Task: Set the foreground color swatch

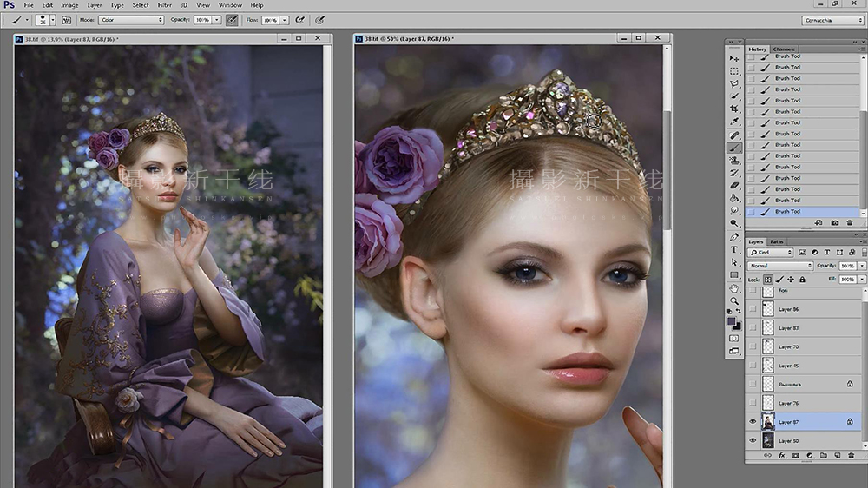Action: [731, 321]
